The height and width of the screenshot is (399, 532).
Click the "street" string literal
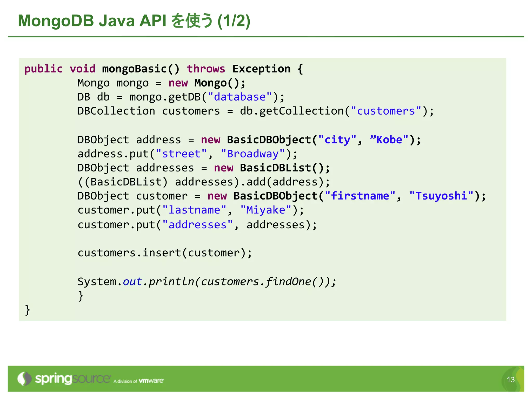[x=181, y=154]
